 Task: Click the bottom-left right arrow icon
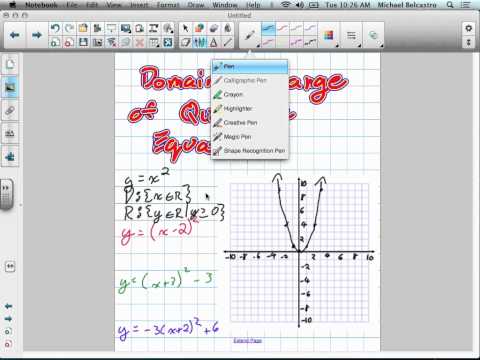point(8,319)
